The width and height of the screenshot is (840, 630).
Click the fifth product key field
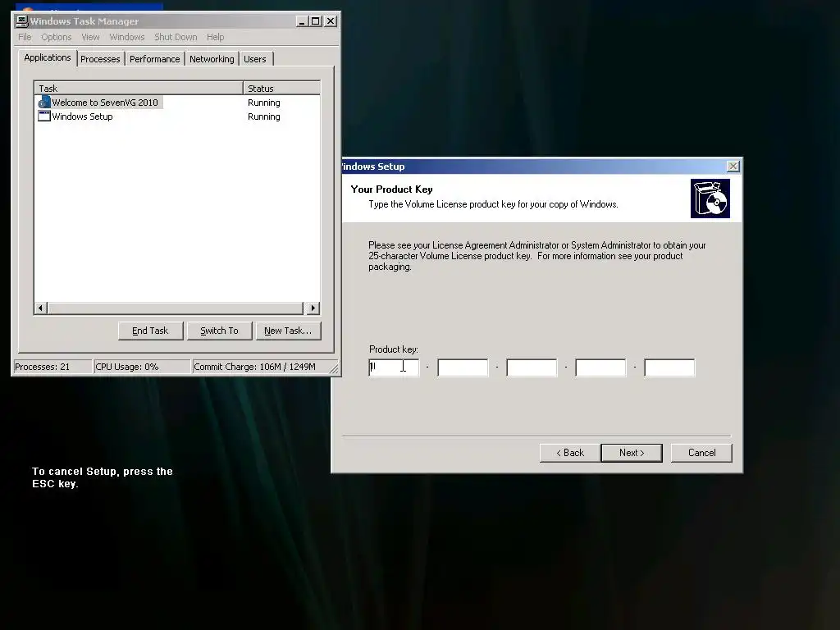[x=669, y=367]
